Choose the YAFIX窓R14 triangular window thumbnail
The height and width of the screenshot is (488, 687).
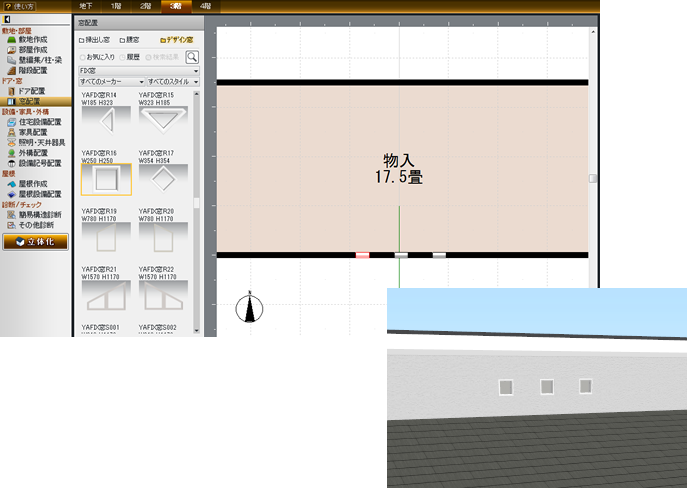tap(106, 120)
